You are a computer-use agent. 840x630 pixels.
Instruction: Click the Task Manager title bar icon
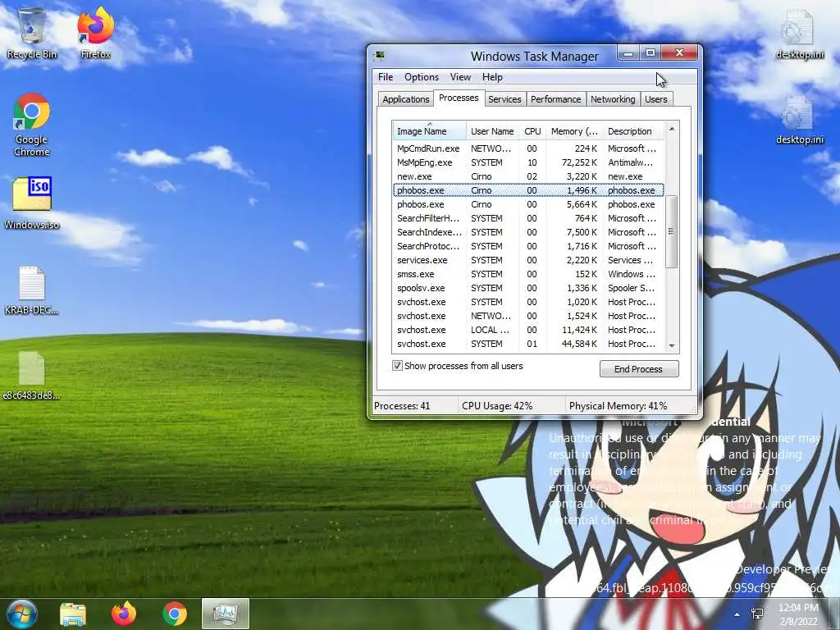380,55
